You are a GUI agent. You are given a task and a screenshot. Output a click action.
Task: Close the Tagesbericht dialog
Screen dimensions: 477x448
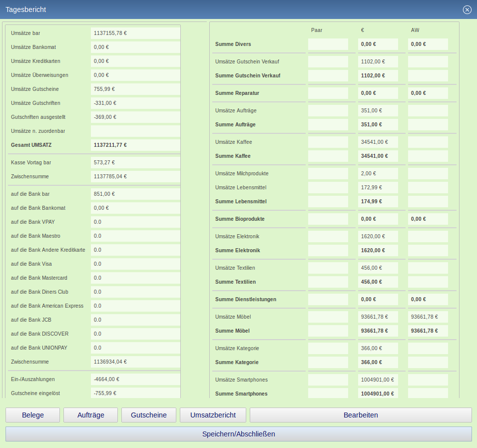point(467,9)
